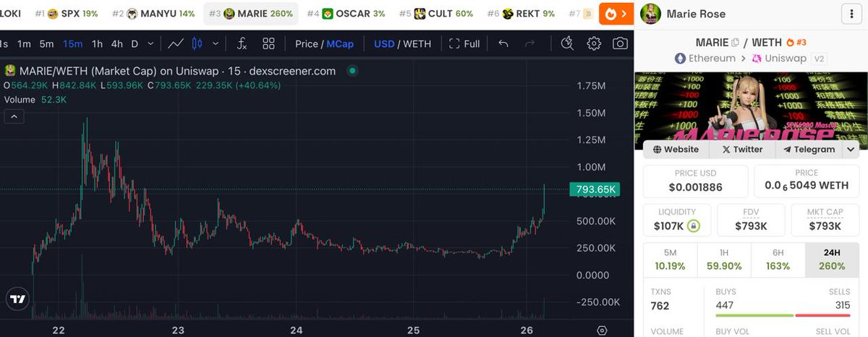The height and width of the screenshot is (337, 868).
Task: Set chart denomination to WETH
Action: (417, 43)
